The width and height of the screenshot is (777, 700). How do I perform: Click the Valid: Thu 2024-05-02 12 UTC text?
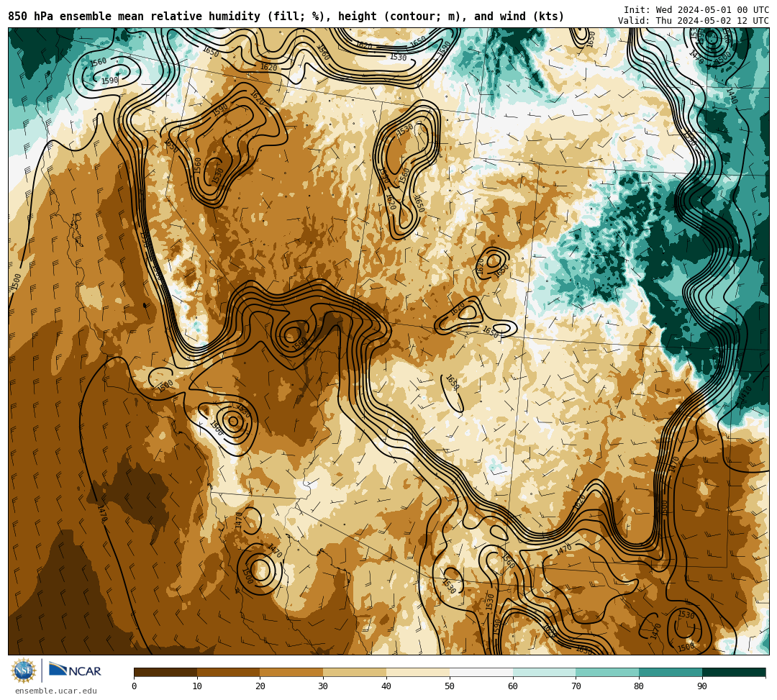point(694,21)
